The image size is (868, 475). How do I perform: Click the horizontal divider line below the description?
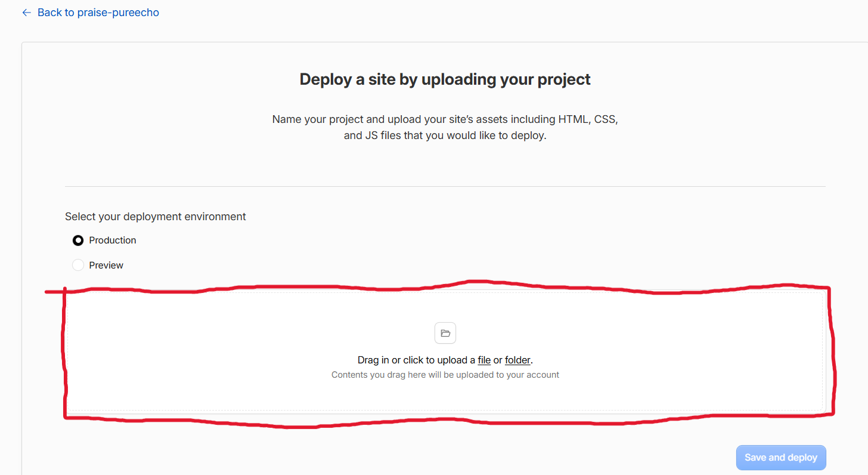[x=445, y=186]
